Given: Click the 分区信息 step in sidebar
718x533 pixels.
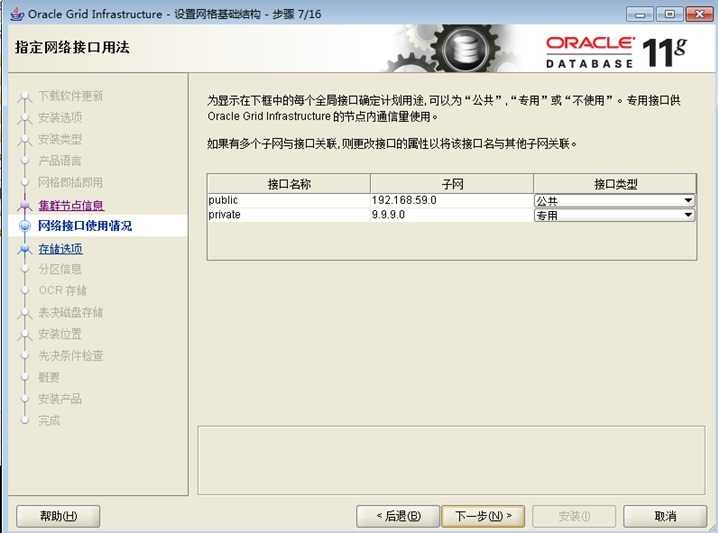Looking at the screenshot, I should point(60,269).
